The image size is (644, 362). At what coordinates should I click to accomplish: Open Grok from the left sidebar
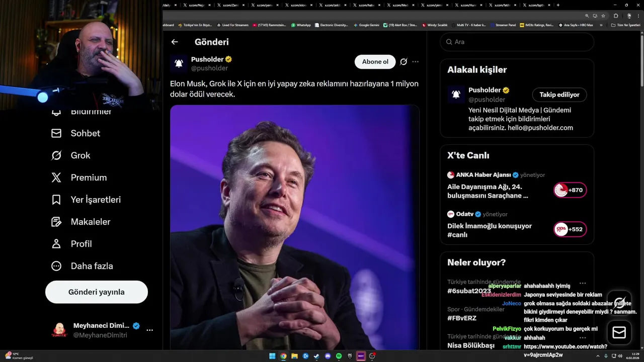71,155
